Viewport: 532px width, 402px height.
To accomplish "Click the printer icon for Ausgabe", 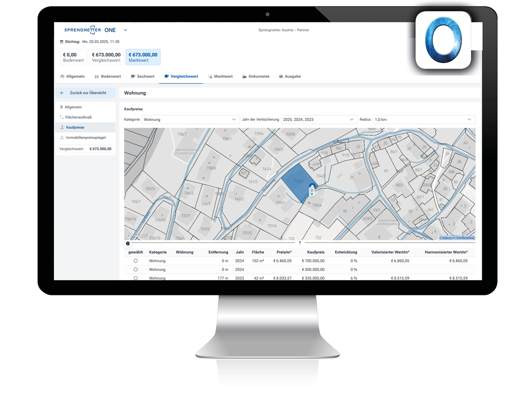I will pyautogui.click(x=281, y=77).
